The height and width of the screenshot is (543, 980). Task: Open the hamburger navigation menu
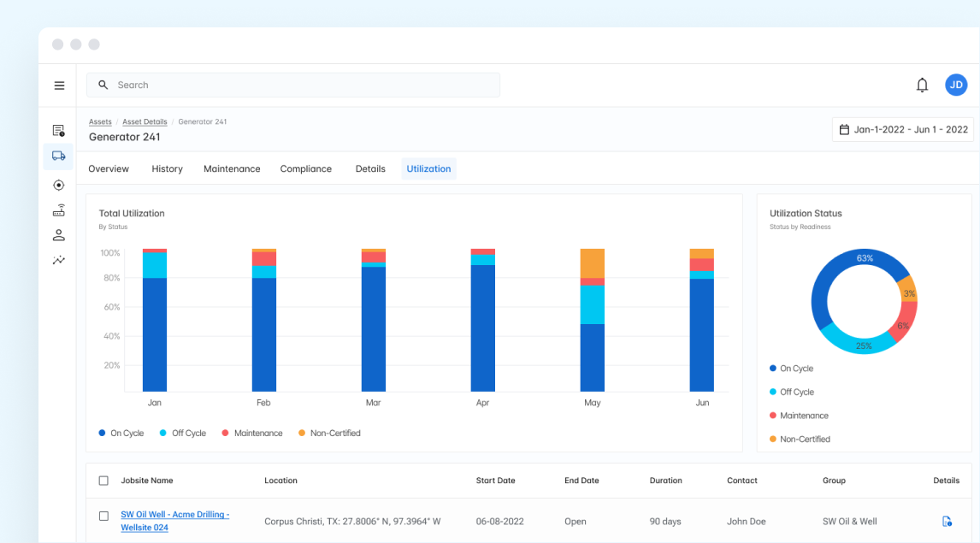(x=59, y=86)
